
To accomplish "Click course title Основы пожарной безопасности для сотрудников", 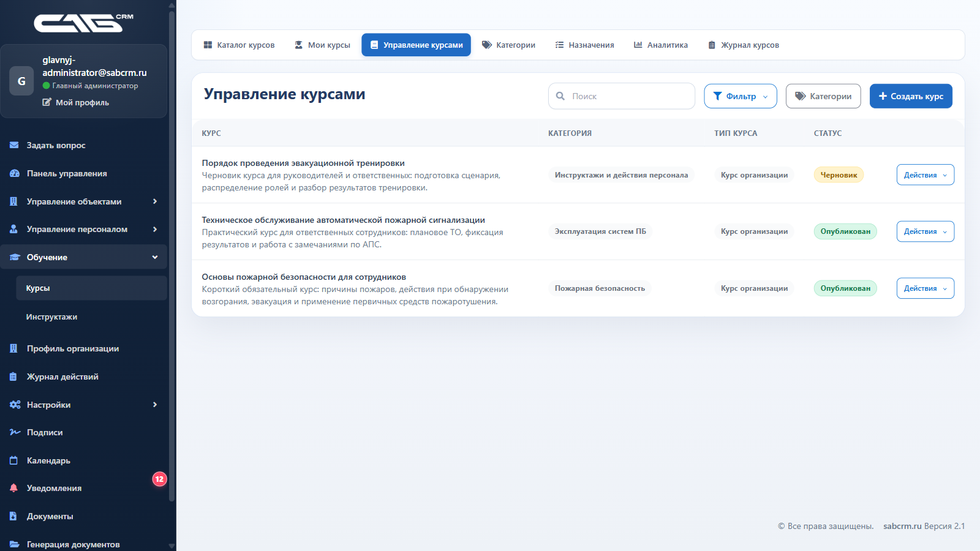I will [304, 277].
